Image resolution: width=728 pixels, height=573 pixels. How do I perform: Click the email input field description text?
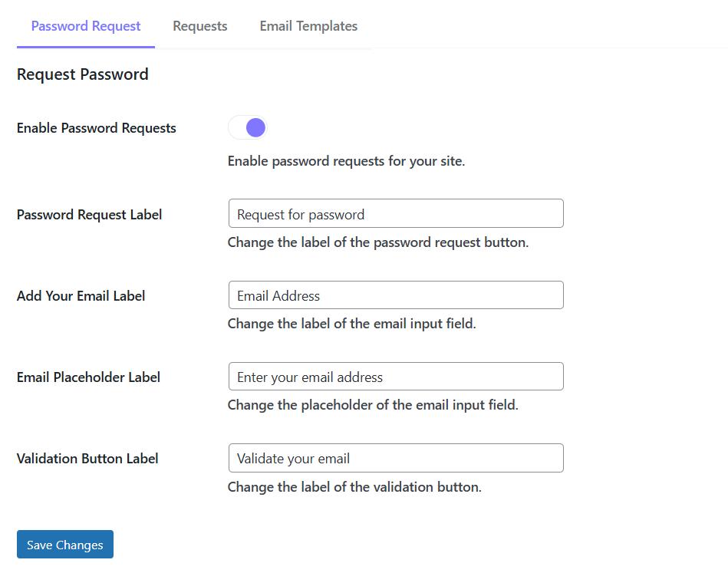[x=352, y=324]
